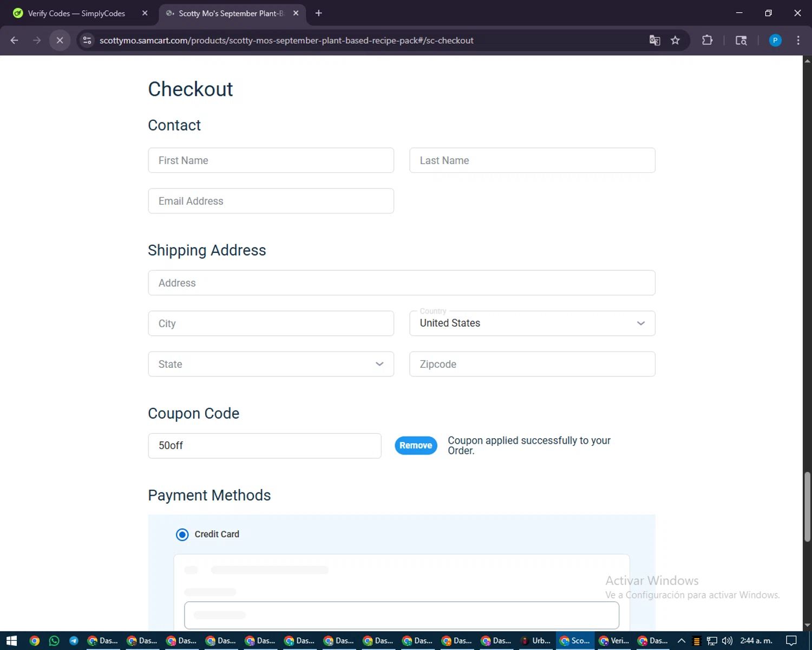Click the Credit Card label text

point(217,534)
